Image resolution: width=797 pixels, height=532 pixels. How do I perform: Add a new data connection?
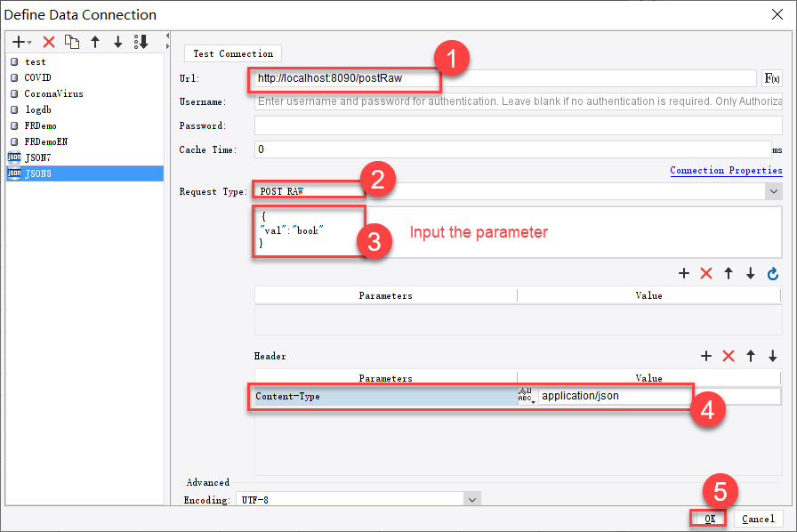point(17,42)
